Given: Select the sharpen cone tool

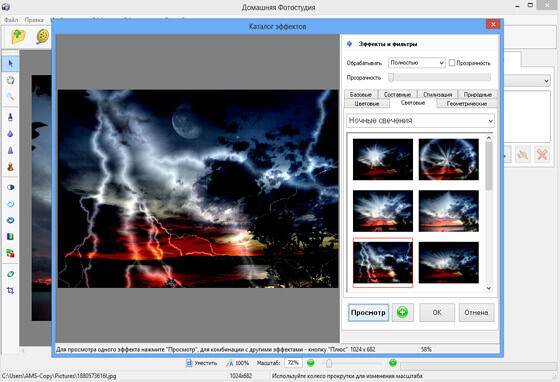Looking at the screenshot, I should tap(10, 150).
